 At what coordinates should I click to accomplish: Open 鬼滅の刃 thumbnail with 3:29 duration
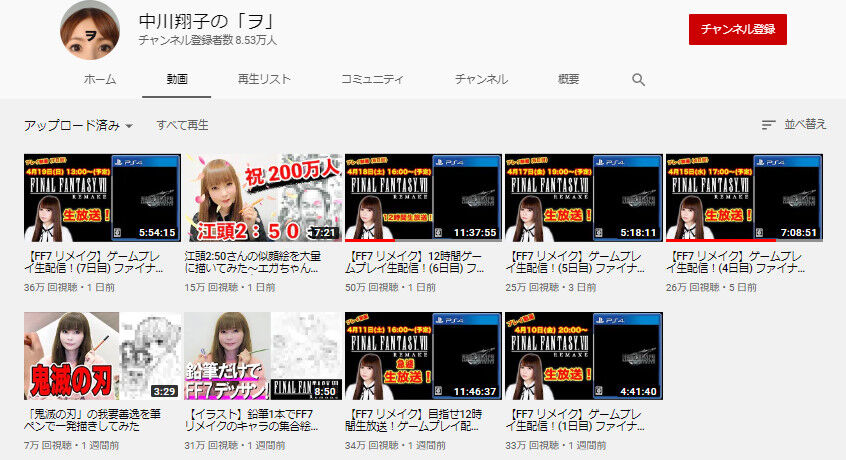[102, 356]
